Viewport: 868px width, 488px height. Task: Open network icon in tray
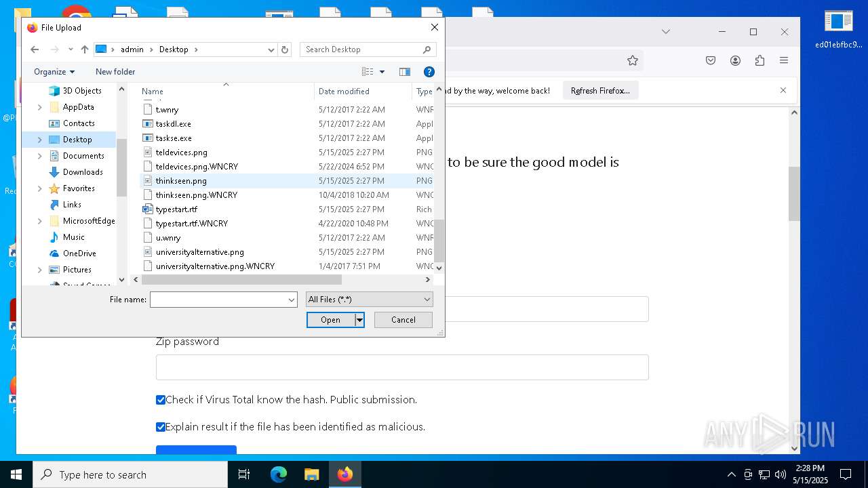click(764, 474)
